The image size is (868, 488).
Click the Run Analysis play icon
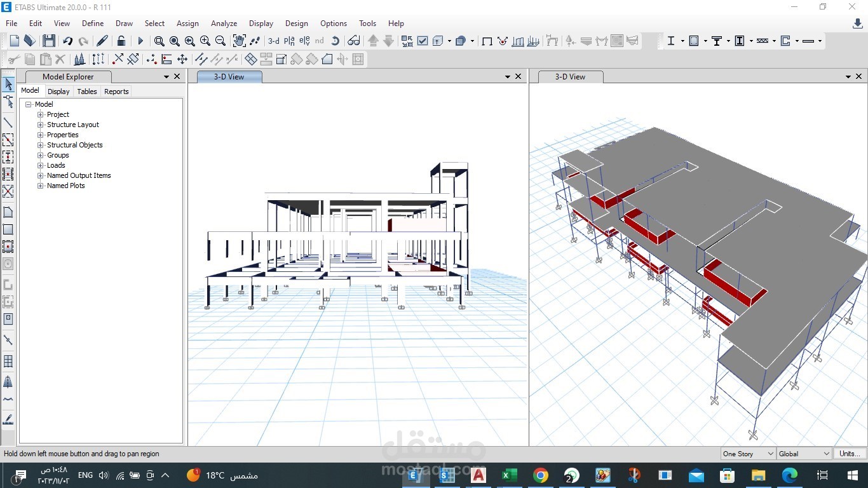(x=140, y=41)
